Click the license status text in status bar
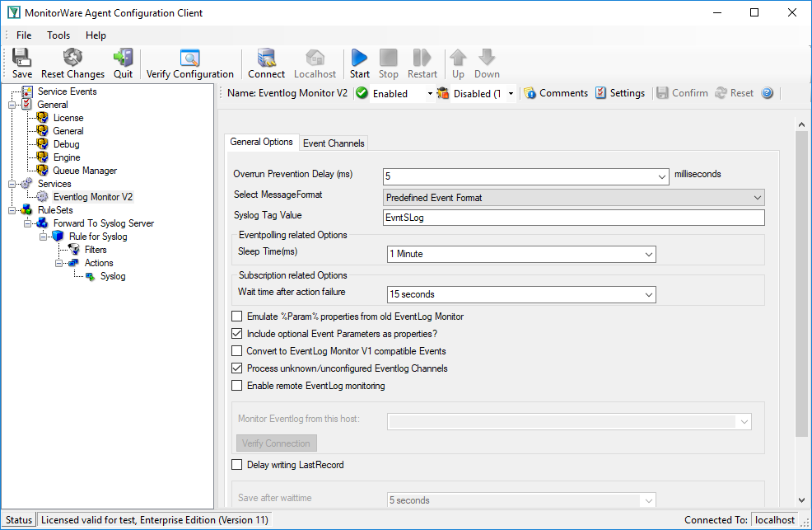Image resolution: width=812 pixels, height=530 pixels. [x=154, y=520]
